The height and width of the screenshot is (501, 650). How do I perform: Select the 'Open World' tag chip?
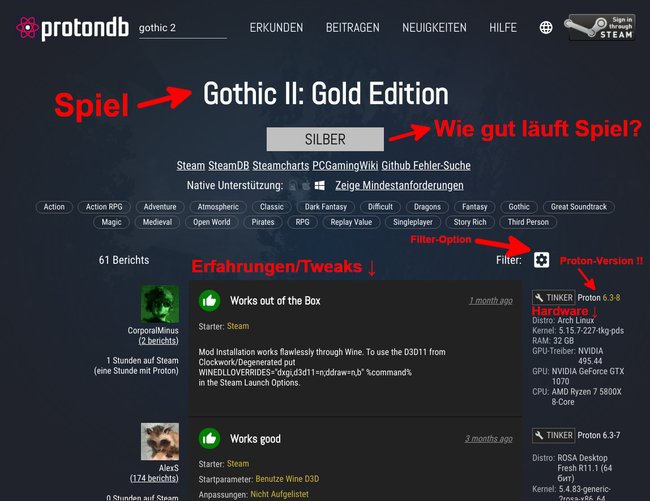pos(211,222)
